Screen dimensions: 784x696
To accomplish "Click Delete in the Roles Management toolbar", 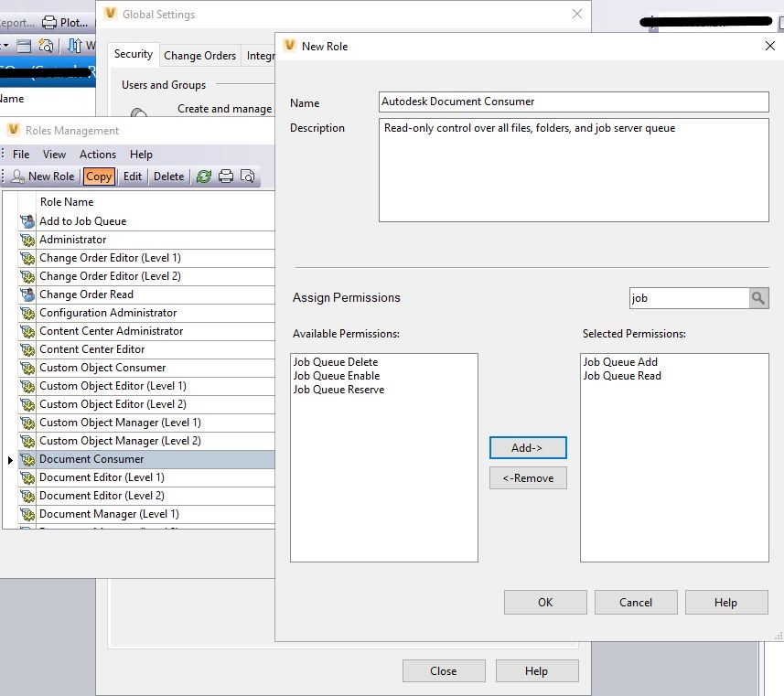I will click(x=168, y=176).
